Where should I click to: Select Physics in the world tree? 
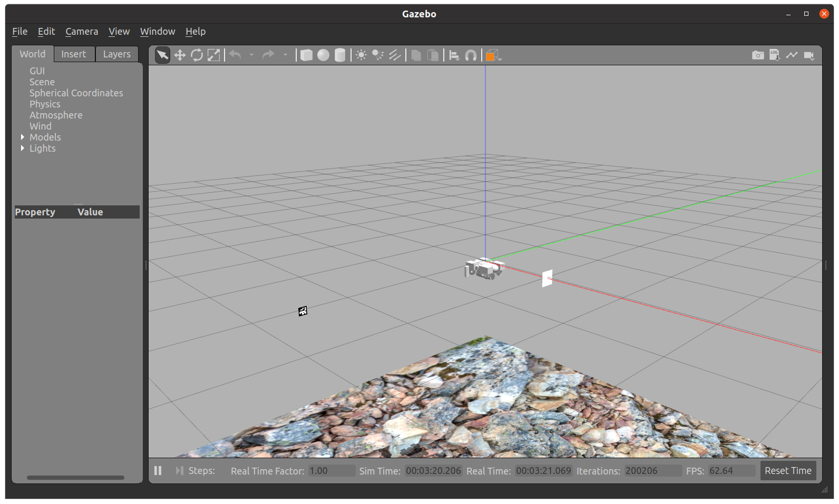click(45, 104)
